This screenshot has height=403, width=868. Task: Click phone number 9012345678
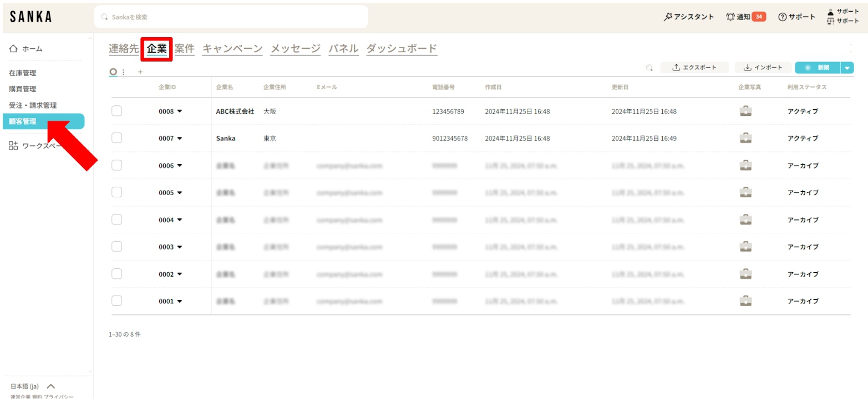[x=450, y=139]
